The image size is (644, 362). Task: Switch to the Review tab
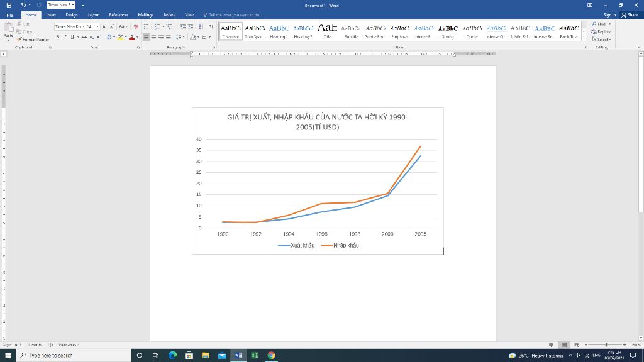click(x=169, y=15)
